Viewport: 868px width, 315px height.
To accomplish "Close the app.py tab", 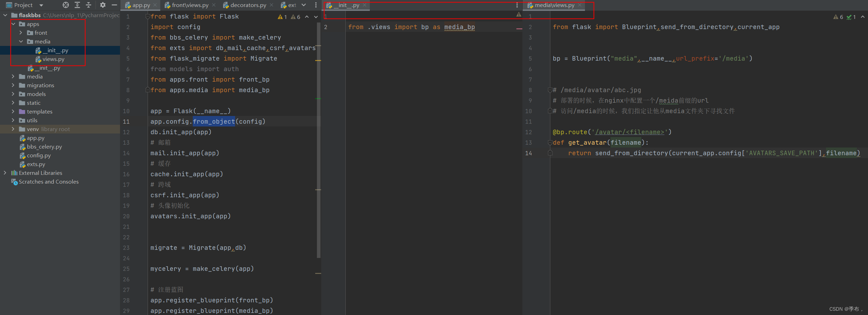I will click(x=155, y=5).
